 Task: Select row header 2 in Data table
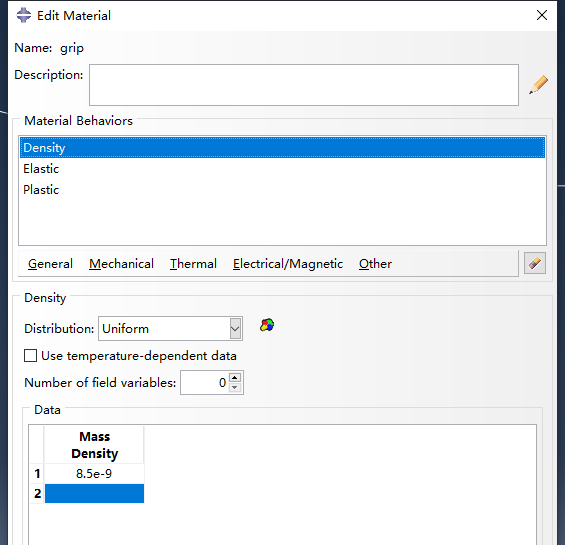click(x=37, y=493)
